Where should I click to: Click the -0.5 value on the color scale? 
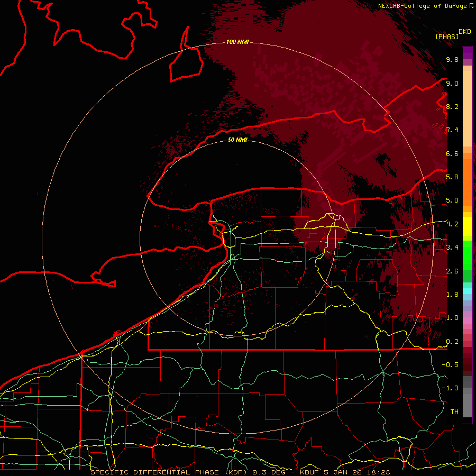(x=450, y=365)
